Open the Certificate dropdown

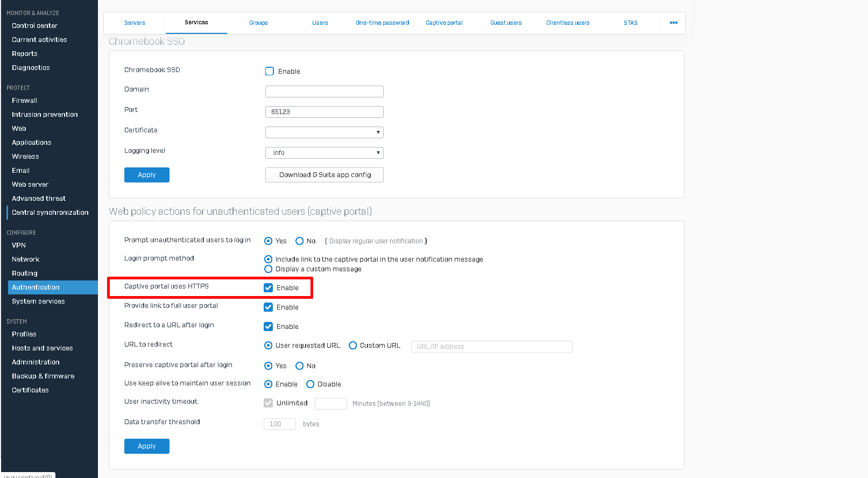click(x=324, y=132)
